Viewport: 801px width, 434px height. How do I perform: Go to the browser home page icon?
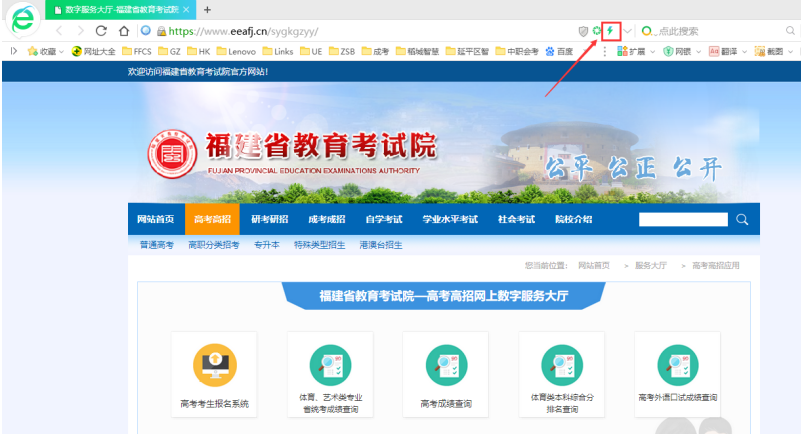[123, 31]
